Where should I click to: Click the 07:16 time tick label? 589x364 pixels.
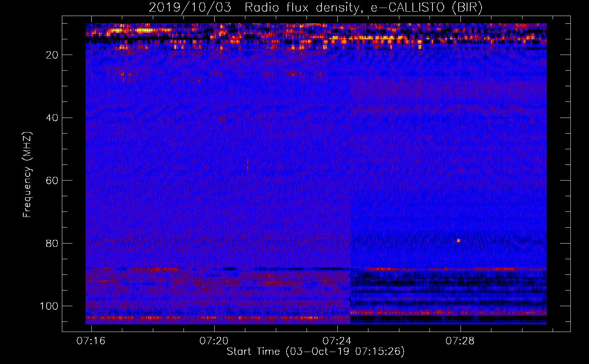(x=91, y=341)
